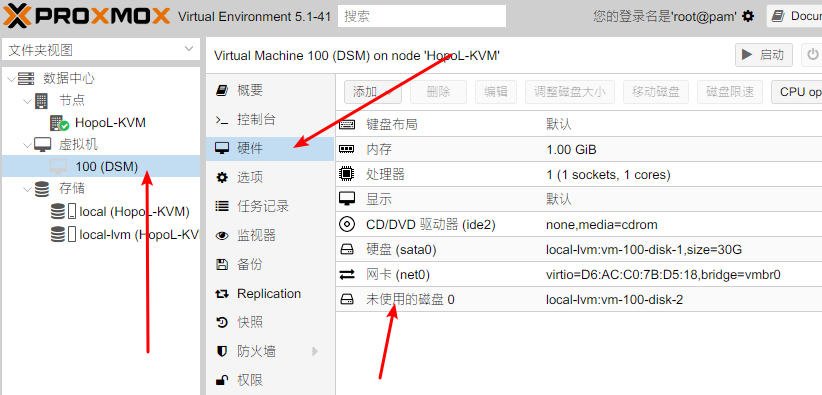Viewport: 822px width, 395px height.
Task: Click the memory chip icon in 内存 row
Action: (347, 150)
